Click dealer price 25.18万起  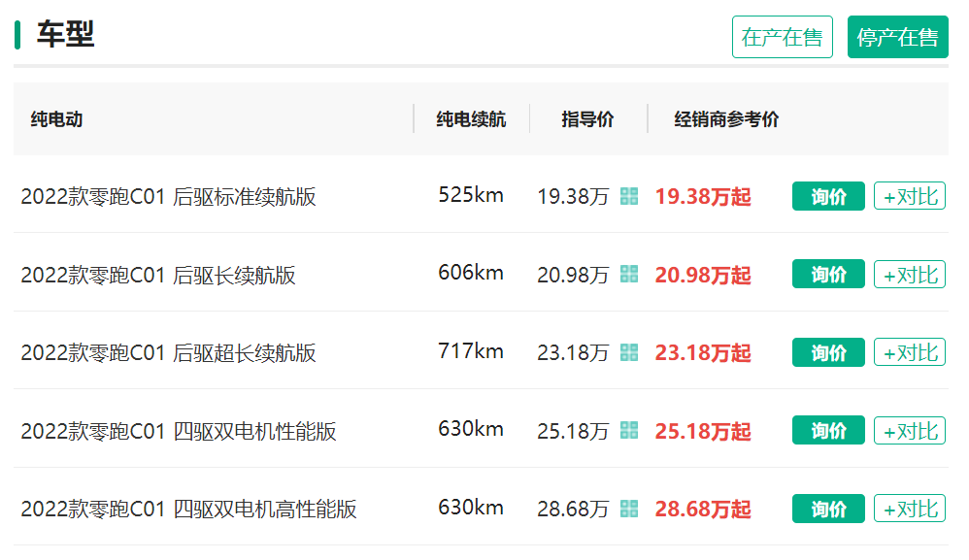(x=703, y=431)
